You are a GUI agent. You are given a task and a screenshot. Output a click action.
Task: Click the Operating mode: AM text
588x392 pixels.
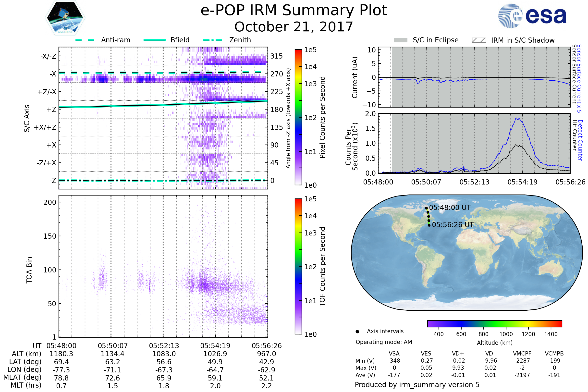[384, 342]
